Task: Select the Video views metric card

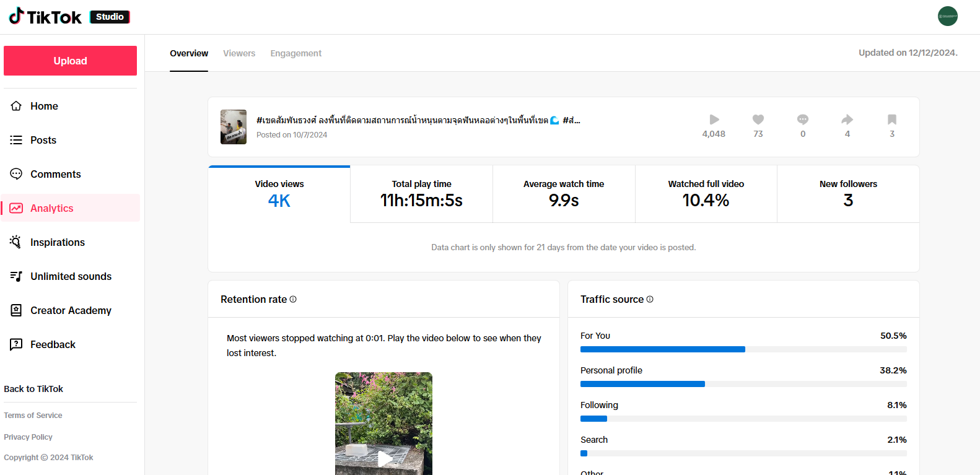Action: click(279, 194)
